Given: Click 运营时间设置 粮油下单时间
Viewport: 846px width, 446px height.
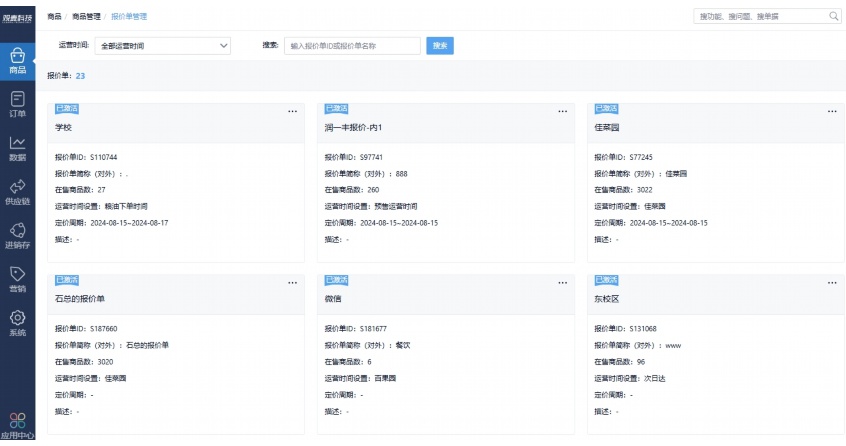Looking at the screenshot, I should point(126,207).
